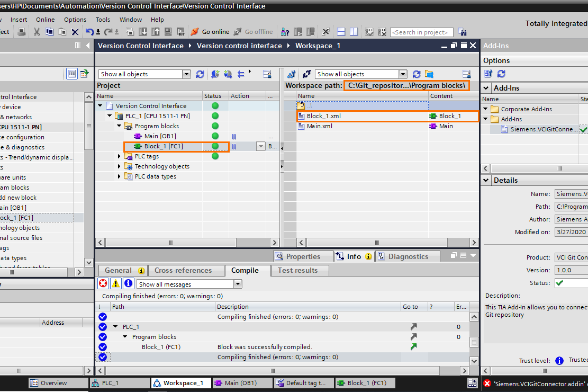Open the Online menu
Screen dimensions: 588x392
point(46,20)
